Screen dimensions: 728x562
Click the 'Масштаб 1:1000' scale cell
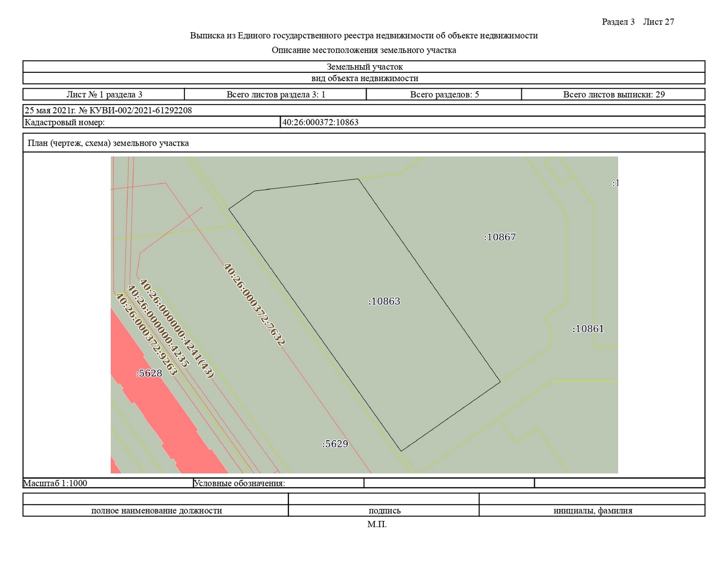[55, 483]
